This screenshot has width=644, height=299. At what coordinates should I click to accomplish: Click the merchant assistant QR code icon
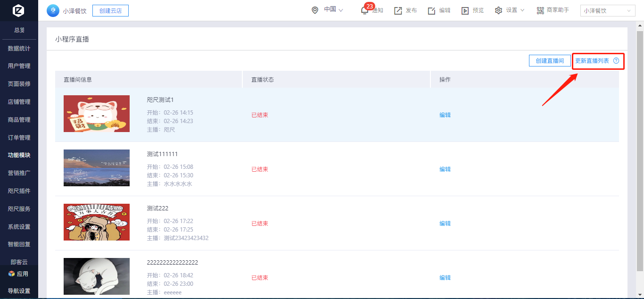tap(540, 10)
